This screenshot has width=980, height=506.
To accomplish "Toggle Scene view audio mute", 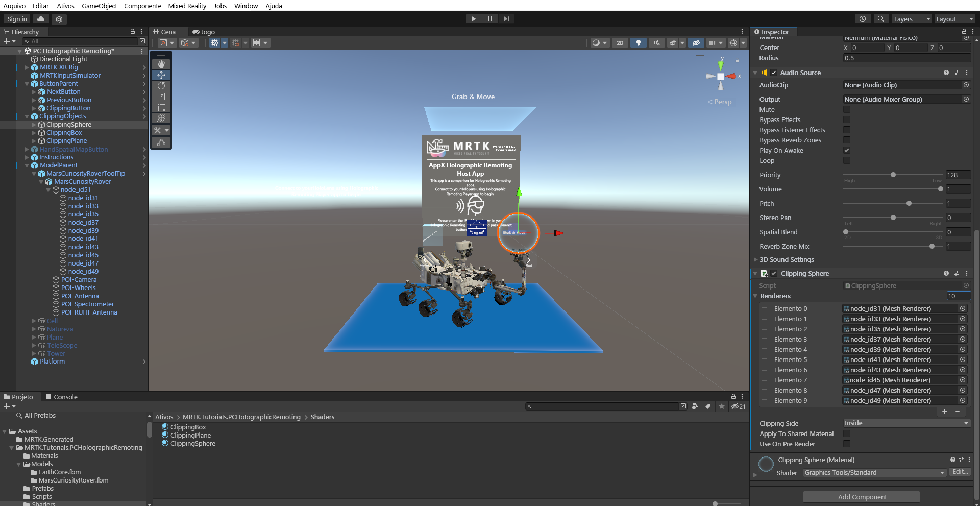I will 657,43.
